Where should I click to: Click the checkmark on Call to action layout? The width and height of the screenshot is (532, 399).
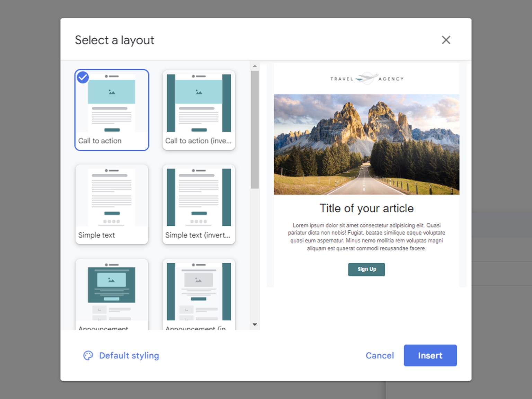click(82, 78)
